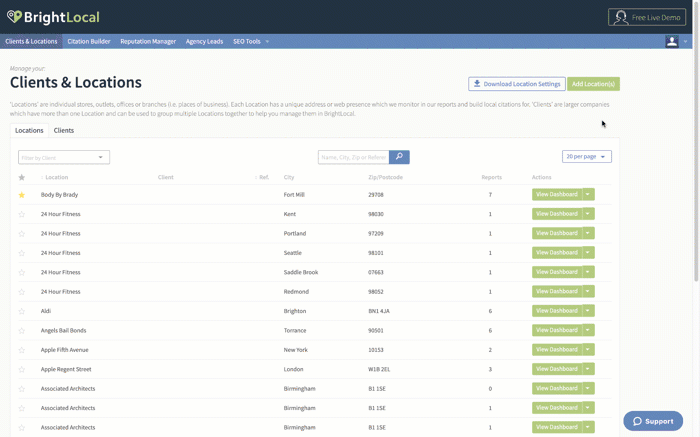This screenshot has height=437, width=700.
Task: Open action arrow for Kent row
Action: coord(588,213)
